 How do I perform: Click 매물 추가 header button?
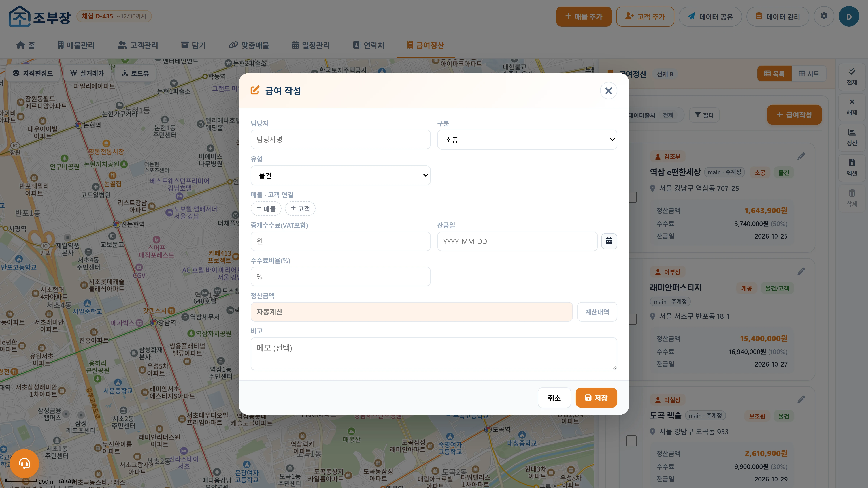584,16
